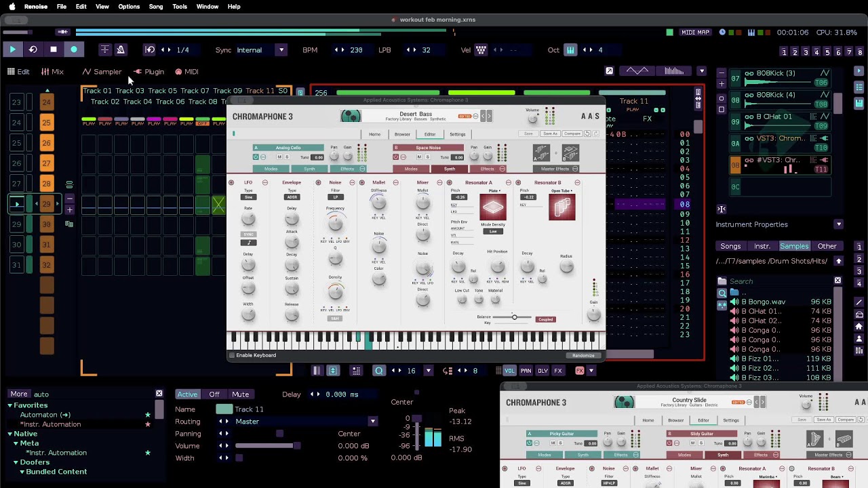Toggle power for layer A Analog Cello
Image resolution: width=868 pixels, height=488 pixels.
pos(256,157)
